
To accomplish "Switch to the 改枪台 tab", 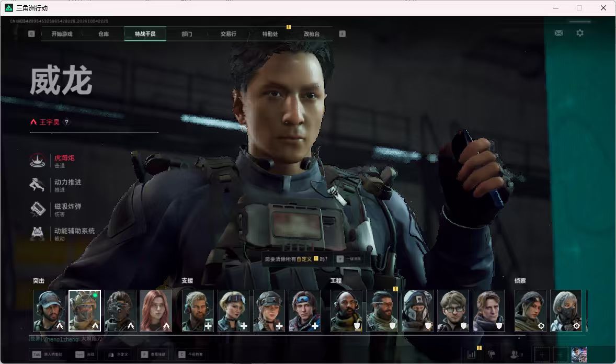I will (312, 34).
